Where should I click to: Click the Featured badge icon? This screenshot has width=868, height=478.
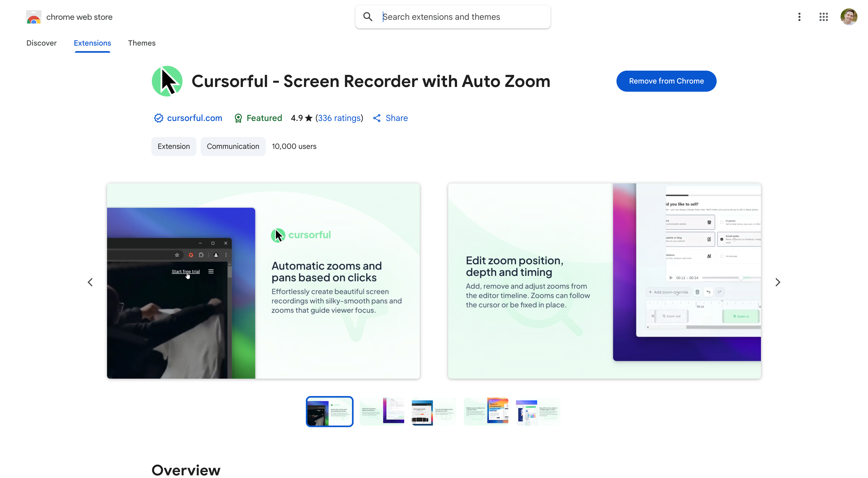click(x=238, y=118)
